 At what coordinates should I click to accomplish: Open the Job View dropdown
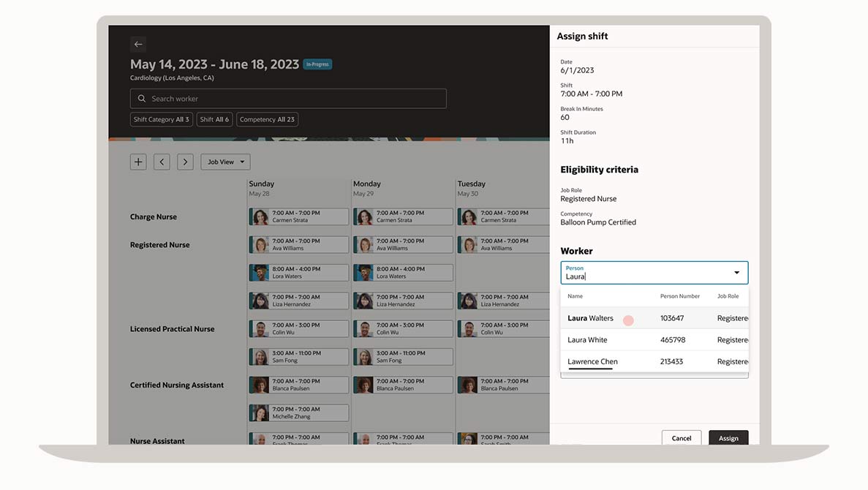pyautogui.click(x=225, y=162)
